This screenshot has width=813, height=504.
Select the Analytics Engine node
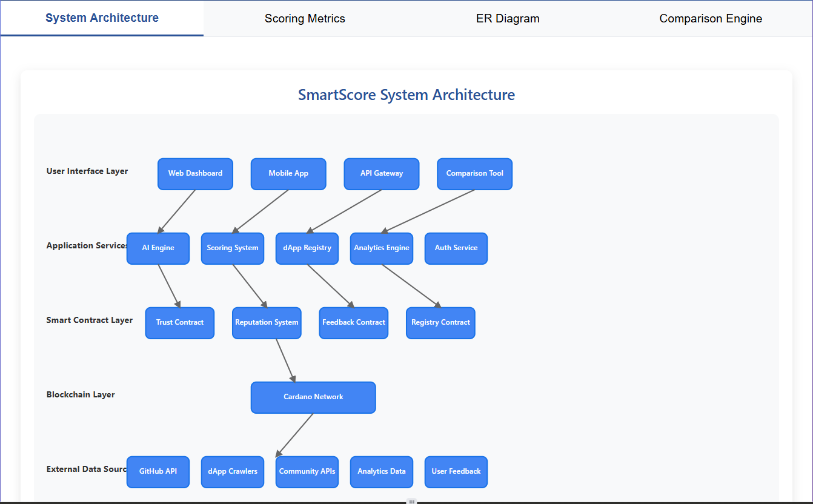click(x=382, y=248)
